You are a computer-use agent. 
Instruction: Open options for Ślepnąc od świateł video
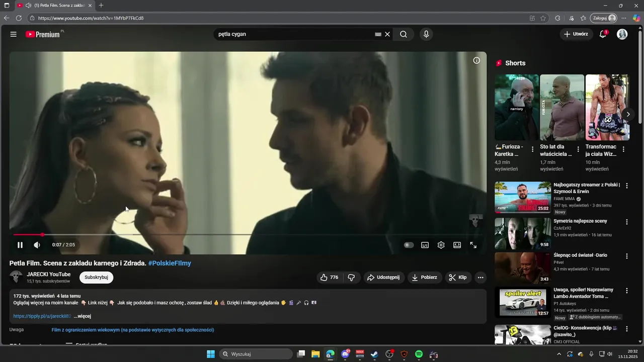pos(627,256)
